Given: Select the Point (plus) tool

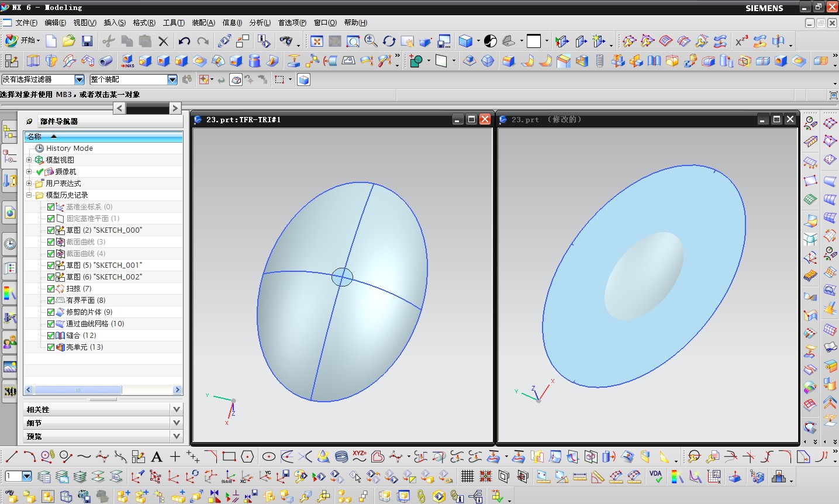Looking at the screenshot, I should pyautogui.click(x=175, y=456).
